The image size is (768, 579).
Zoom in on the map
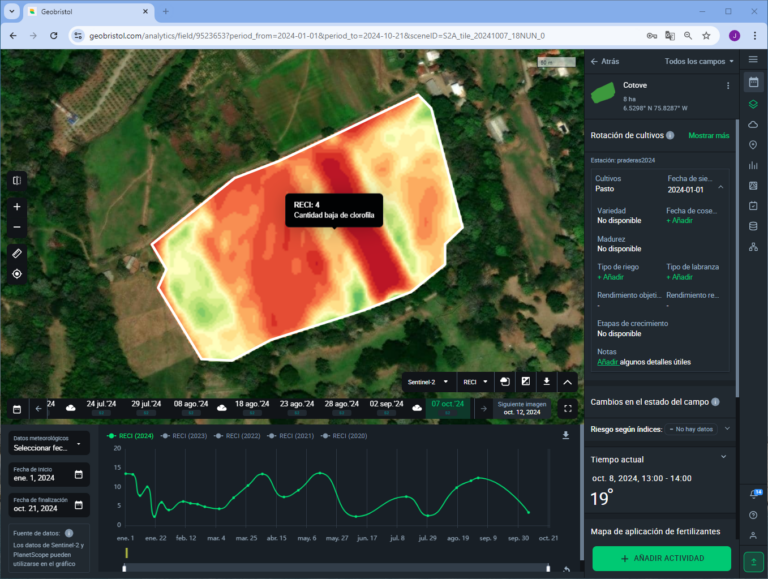pyautogui.click(x=17, y=207)
